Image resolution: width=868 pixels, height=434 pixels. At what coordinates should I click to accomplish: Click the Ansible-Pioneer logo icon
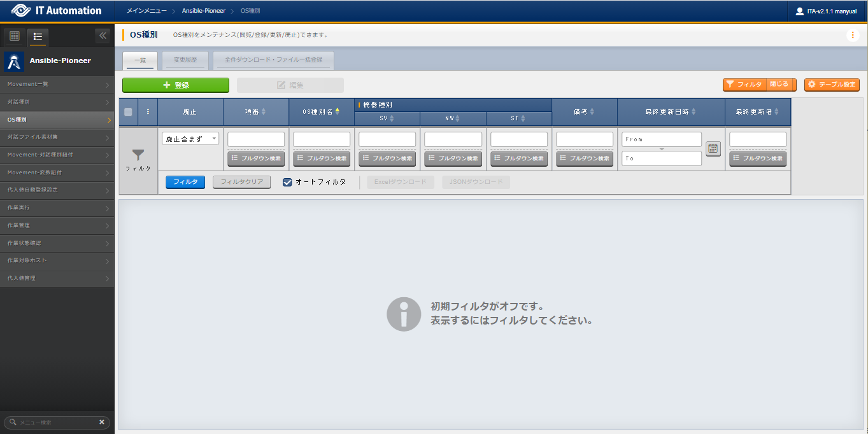pos(13,61)
